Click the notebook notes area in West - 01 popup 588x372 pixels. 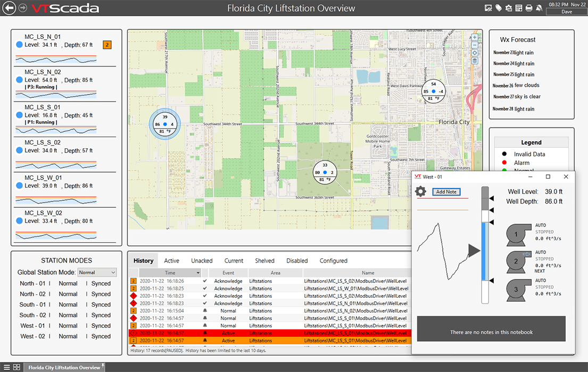click(491, 328)
